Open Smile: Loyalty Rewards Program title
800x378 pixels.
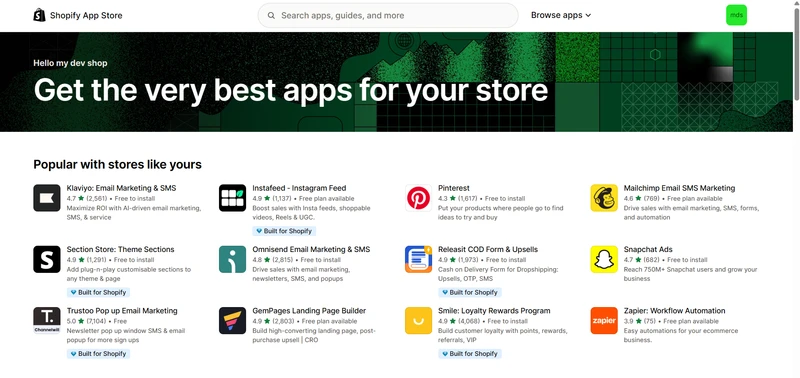tap(494, 311)
